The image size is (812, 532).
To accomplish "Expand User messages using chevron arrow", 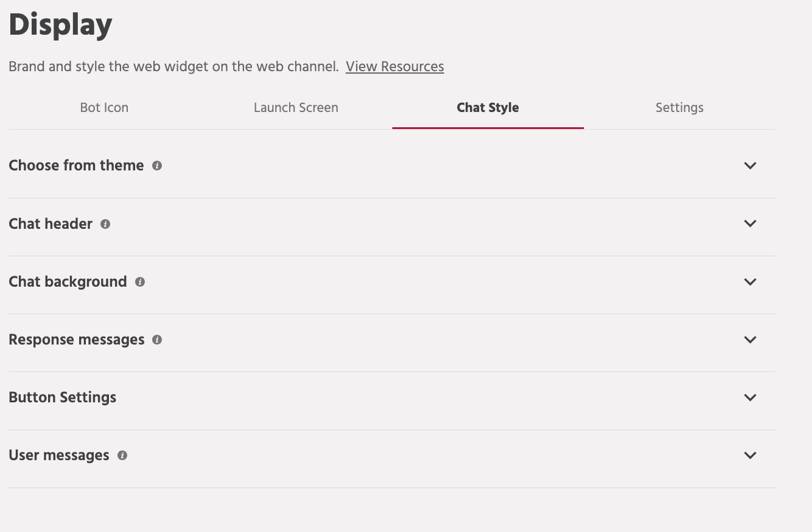I will click(x=750, y=455).
